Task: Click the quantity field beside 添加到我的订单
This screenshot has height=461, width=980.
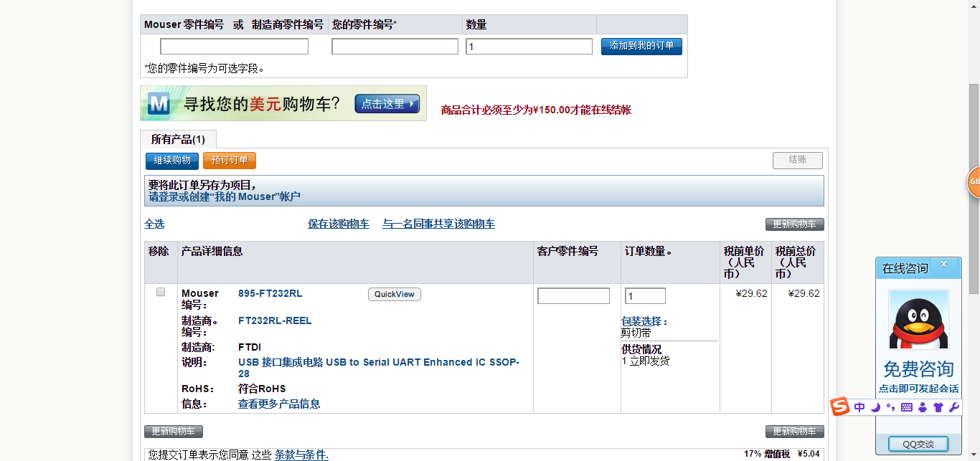Action: click(x=529, y=47)
